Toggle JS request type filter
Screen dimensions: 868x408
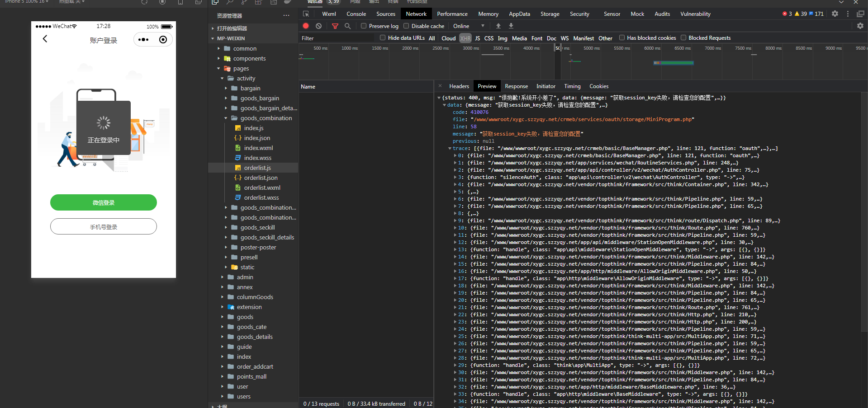(x=478, y=38)
